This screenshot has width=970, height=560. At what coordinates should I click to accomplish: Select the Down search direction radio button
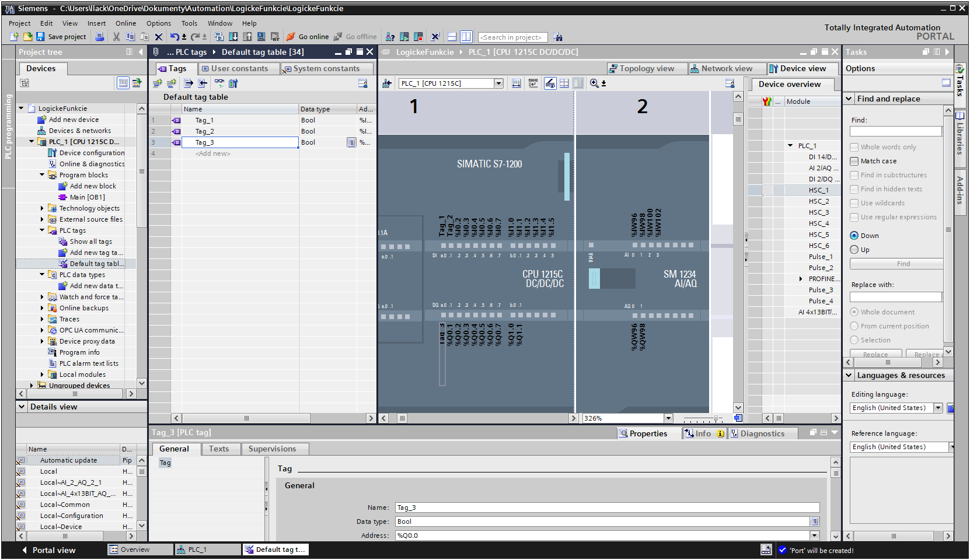coord(854,236)
